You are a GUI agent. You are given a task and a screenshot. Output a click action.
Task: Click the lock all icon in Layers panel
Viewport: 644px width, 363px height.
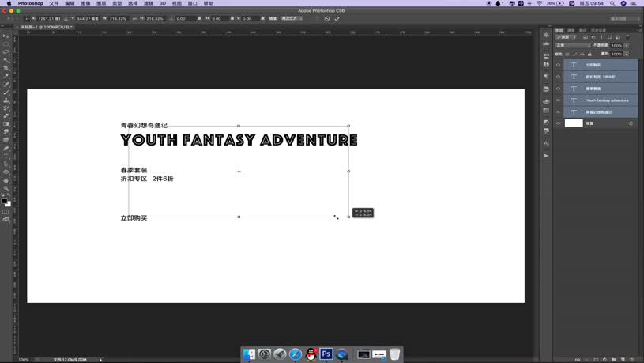coord(589,54)
